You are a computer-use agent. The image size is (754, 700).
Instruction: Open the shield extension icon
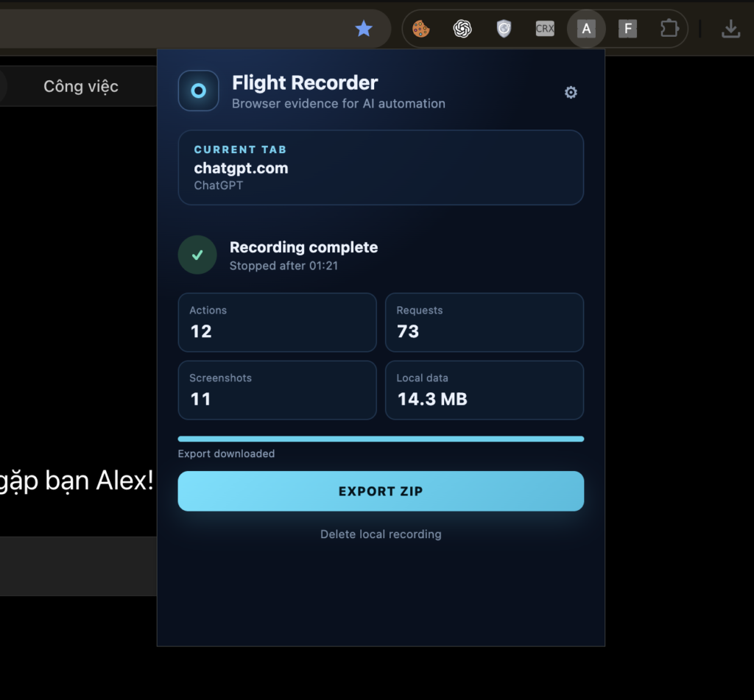pyautogui.click(x=504, y=29)
